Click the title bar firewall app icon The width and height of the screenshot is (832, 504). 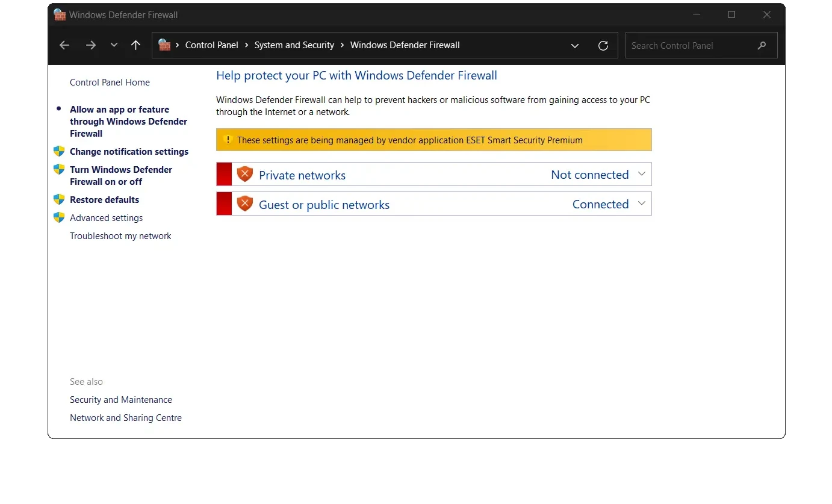(60, 14)
